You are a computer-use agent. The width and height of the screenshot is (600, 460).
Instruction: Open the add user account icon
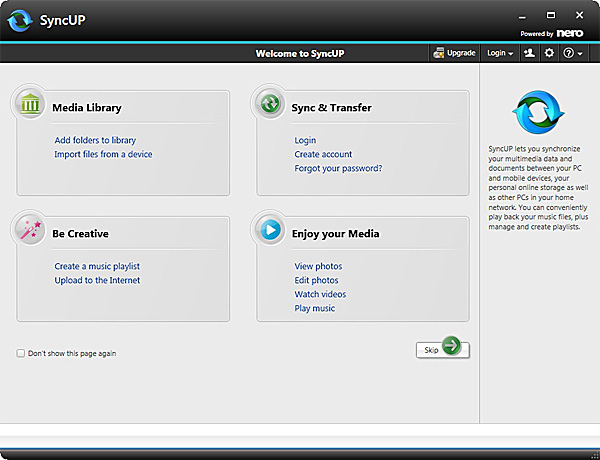pyautogui.click(x=528, y=52)
